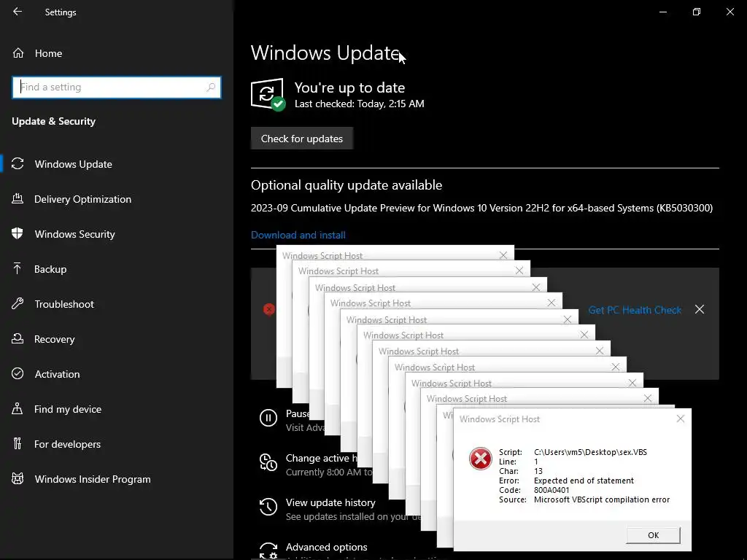Image resolution: width=747 pixels, height=560 pixels.
Task: Click the search magnifier in Find a setting
Action: click(x=211, y=87)
